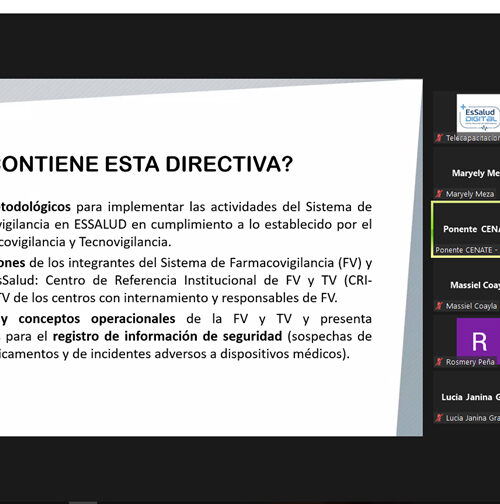
Task: Click the bold text 'registro de información de seguridad'
Action: (x=167, y=336)
